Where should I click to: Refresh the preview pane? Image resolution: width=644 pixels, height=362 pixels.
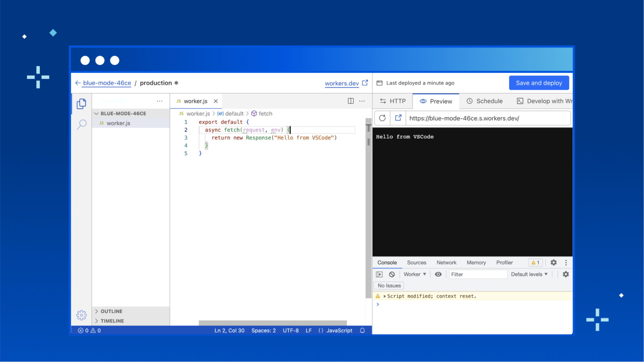(382, 118)
